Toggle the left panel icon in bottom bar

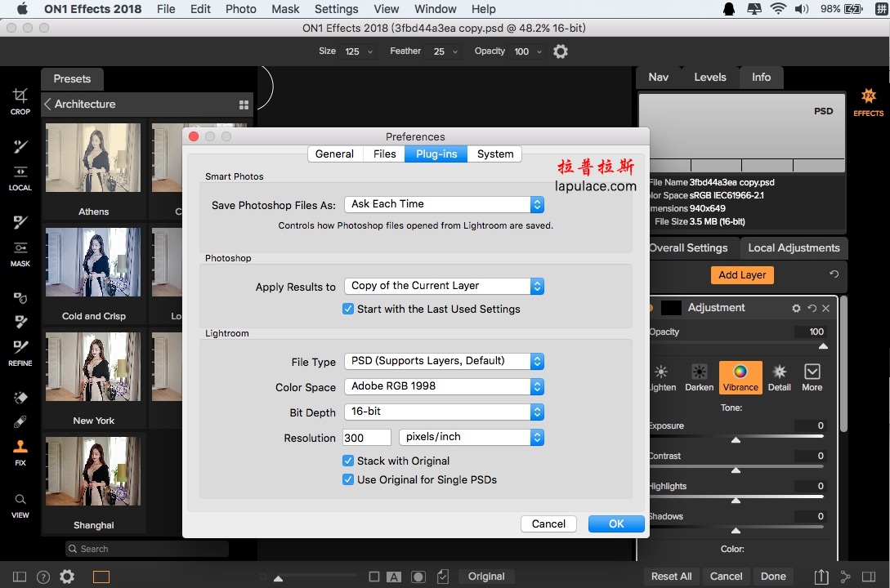pos(20,577)
